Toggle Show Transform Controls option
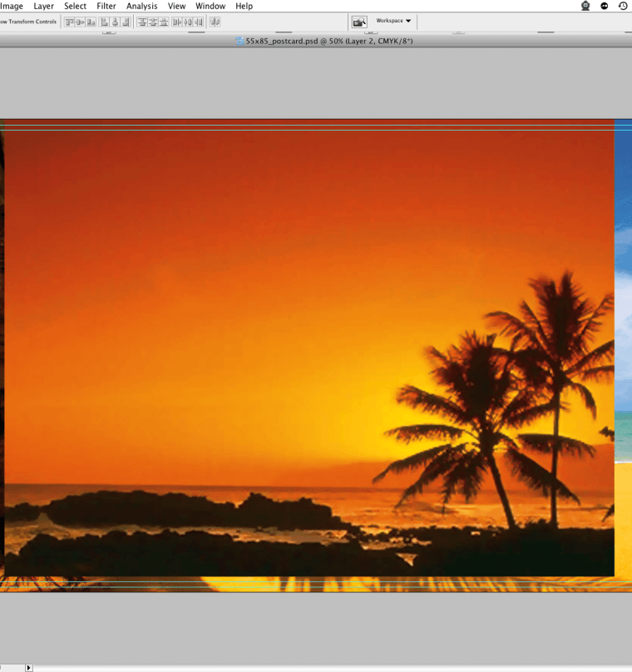Viewport: 632px width, 672px height. tap(28, 22)
